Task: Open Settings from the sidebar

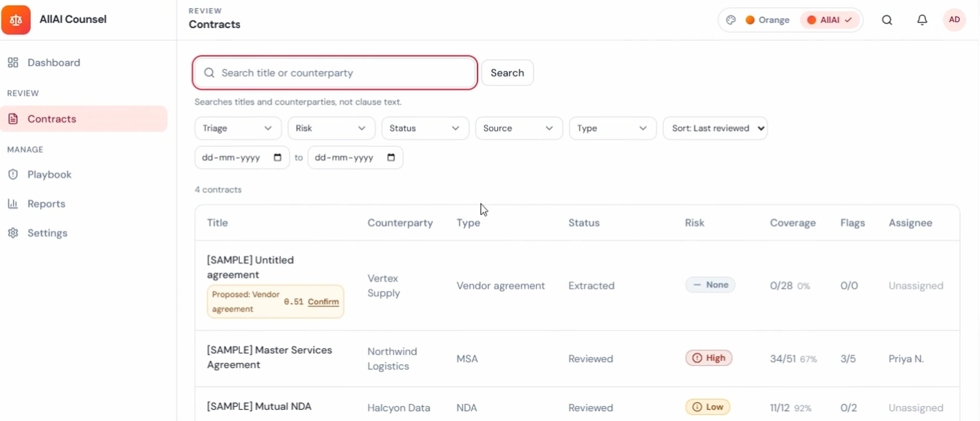Action: pos(83,233)
